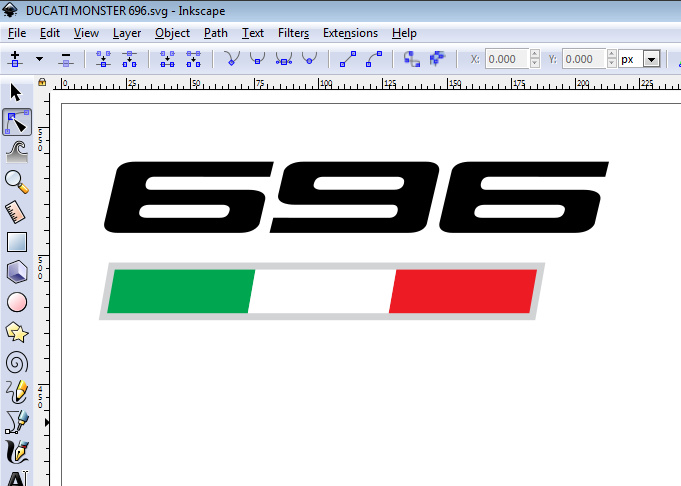Make selected nodes smooth
The height and width of the screenshot is (486, 681).
coord(258,58)
